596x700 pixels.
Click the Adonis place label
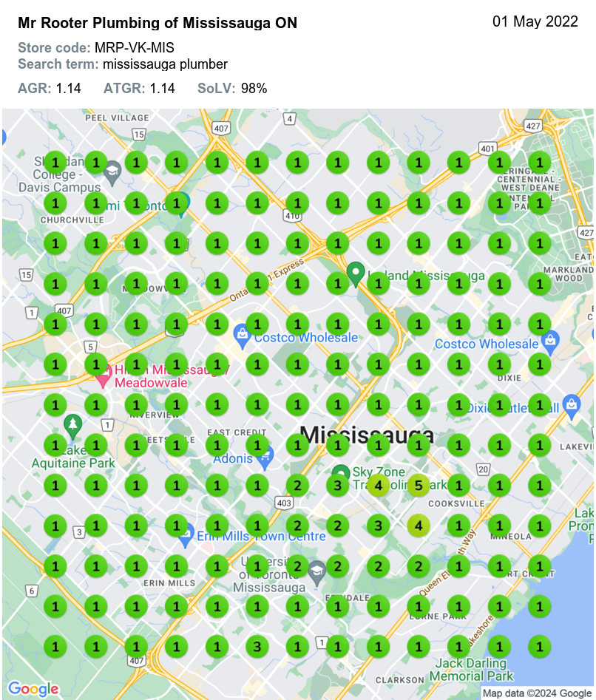[x=233, y=459]
